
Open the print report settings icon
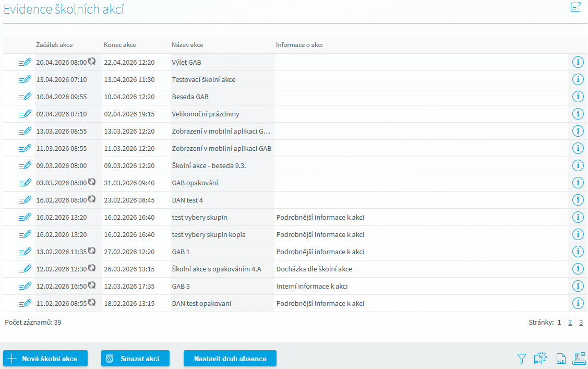coord(579,358)
